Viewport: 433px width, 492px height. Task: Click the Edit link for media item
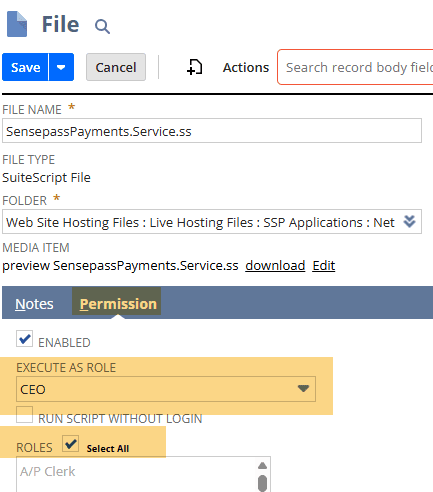(324, 266)
